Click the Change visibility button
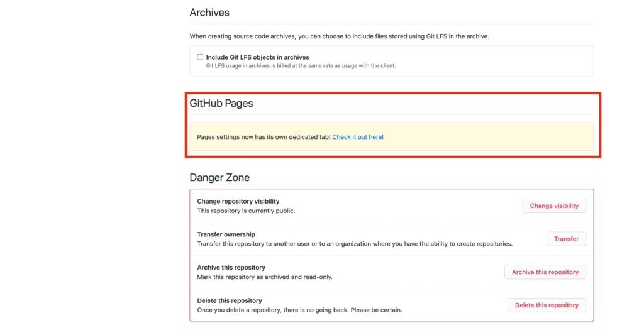The width and height of the screenshot is (644, 335). tap(554, 206)
